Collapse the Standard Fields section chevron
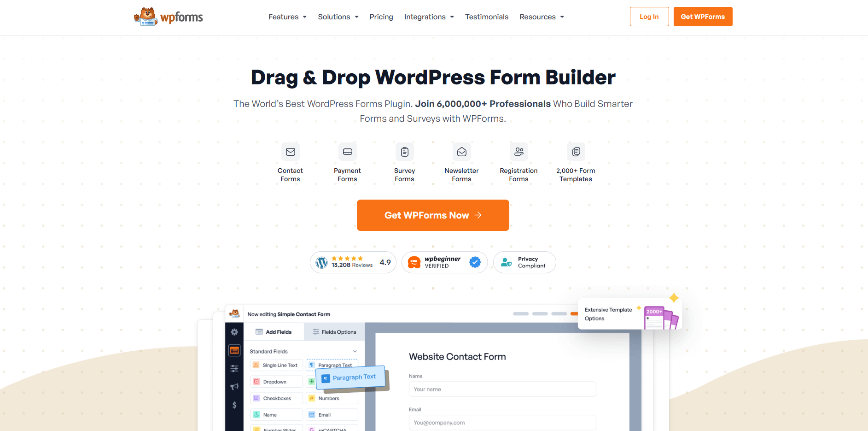The height and width of the screenshot is (431, 868). pos(355,351)
